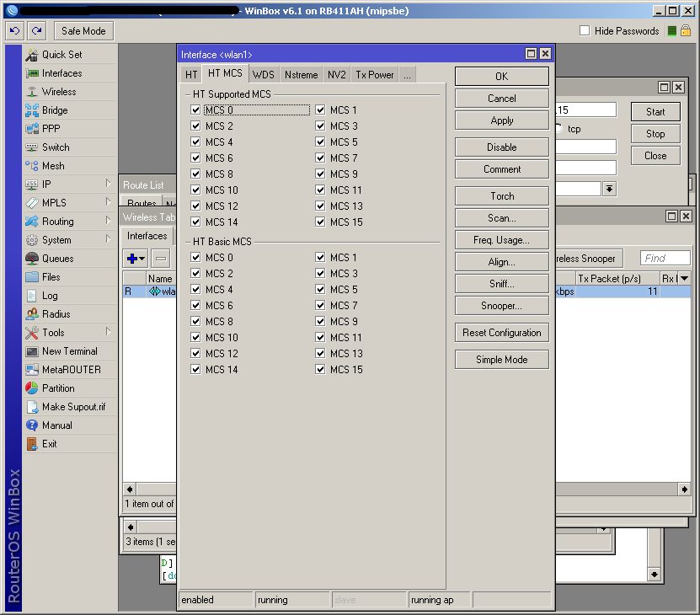Switch to the WDS tab
The height and width of the screenshot is (615, 700).
[264, 75]
